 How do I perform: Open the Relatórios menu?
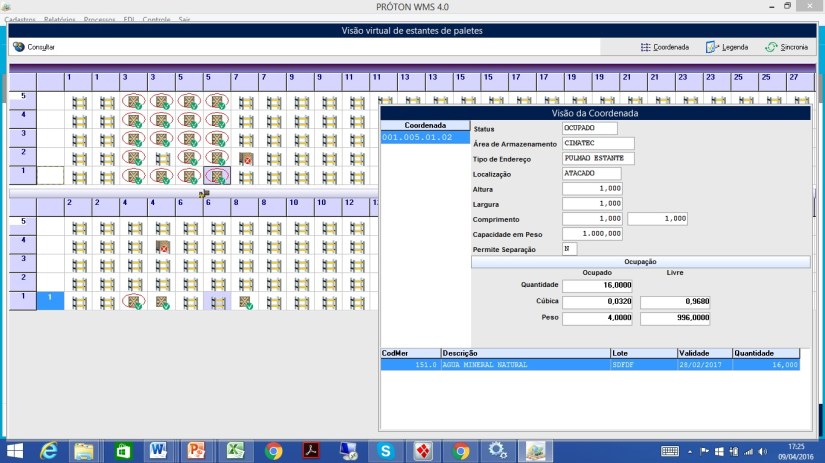tap(61, 20)
